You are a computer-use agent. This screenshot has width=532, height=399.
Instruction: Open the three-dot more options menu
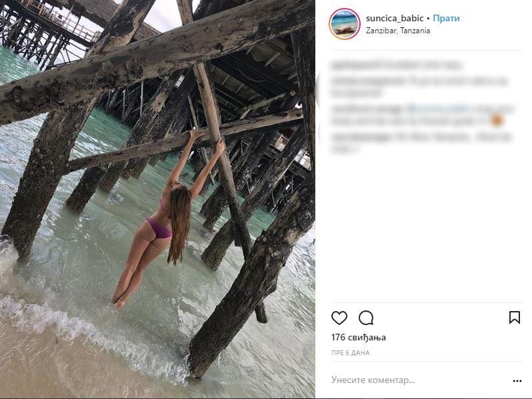point(517,381)
